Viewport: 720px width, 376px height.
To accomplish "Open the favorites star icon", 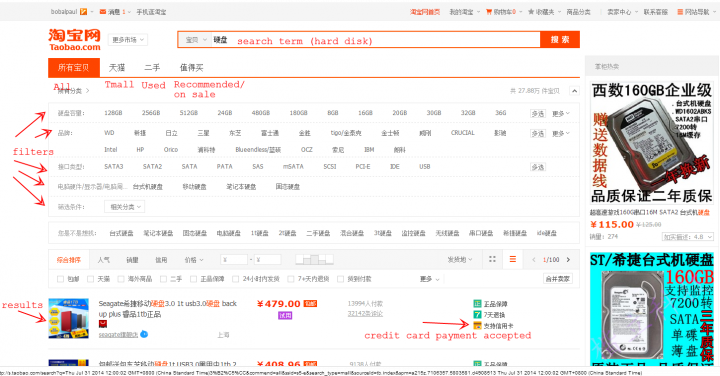I will (531, 12).
